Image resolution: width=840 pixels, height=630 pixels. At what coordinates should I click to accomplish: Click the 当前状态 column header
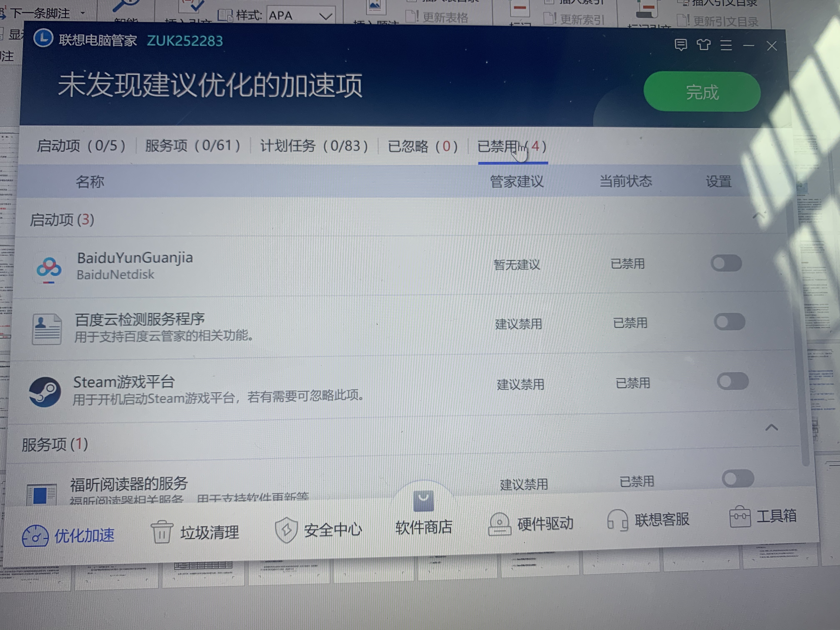pyautogui.click(x=625, y=181)
